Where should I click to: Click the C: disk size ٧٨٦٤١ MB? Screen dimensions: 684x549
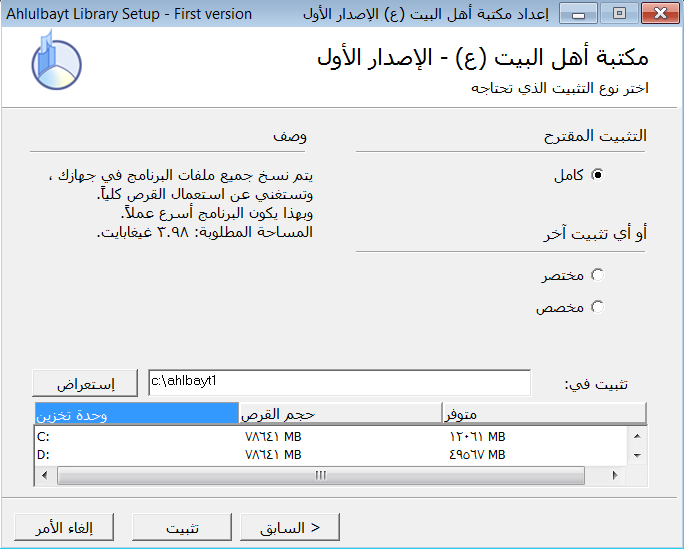(x=273, y=436)
